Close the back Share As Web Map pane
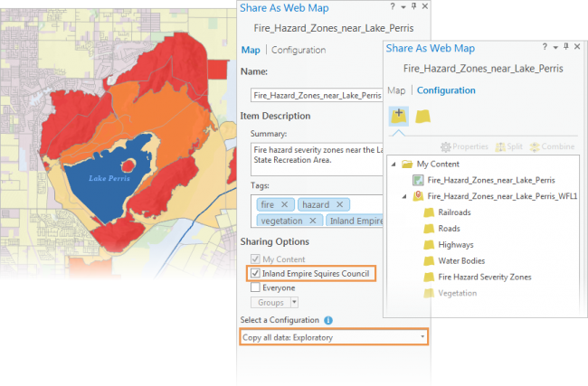The height and width of the screenshot is (386, 588). (x=425, y=6)
